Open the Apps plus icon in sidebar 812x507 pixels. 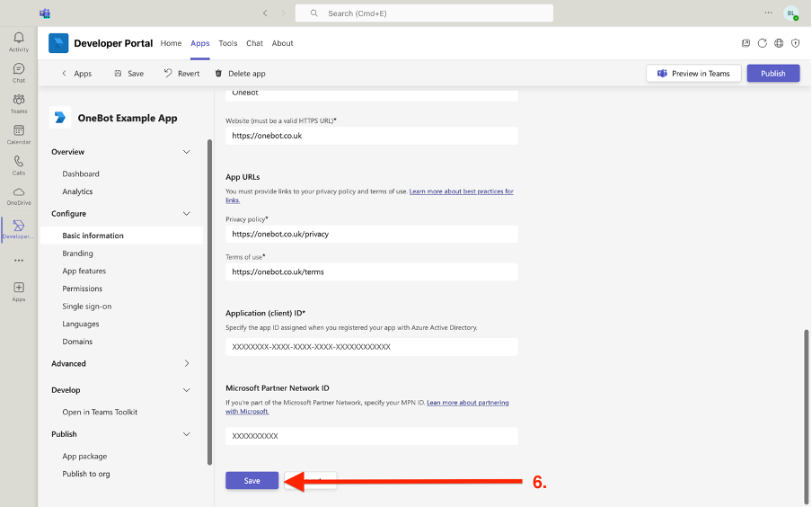click(19, 292)
